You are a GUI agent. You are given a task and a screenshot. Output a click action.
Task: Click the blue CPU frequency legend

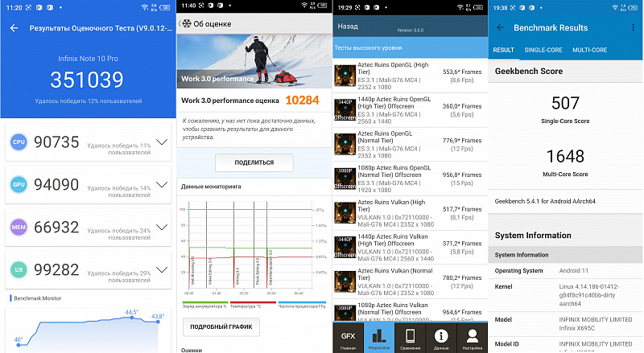(302, 305)
